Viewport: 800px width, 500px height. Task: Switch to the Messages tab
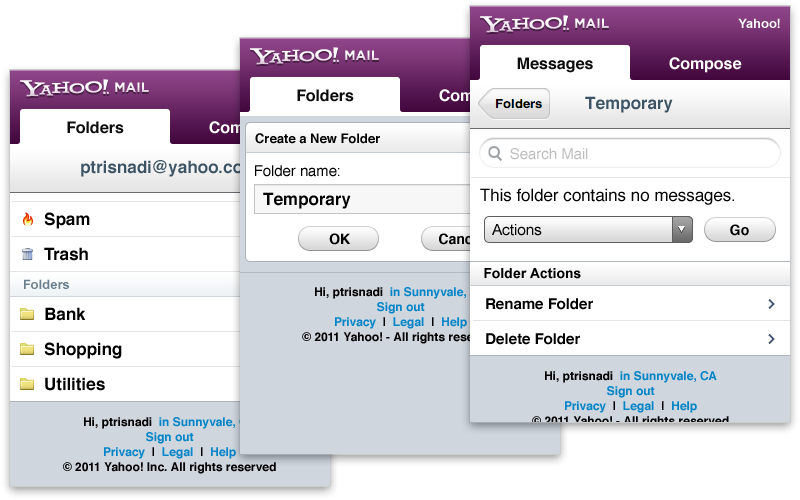pyautogui.click(x=555, y=63)
